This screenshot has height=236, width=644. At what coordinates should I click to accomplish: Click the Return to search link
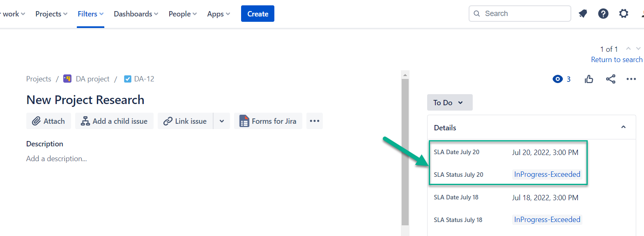pos(616,60)
